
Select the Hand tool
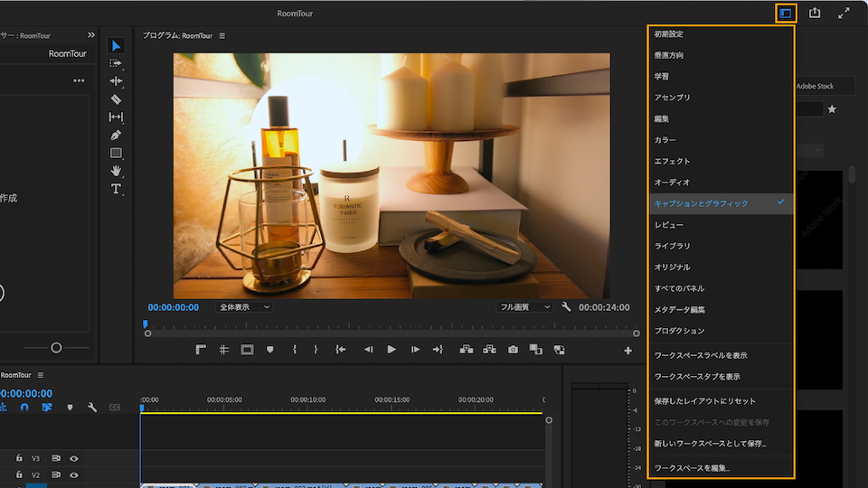(x=116, y=171)
